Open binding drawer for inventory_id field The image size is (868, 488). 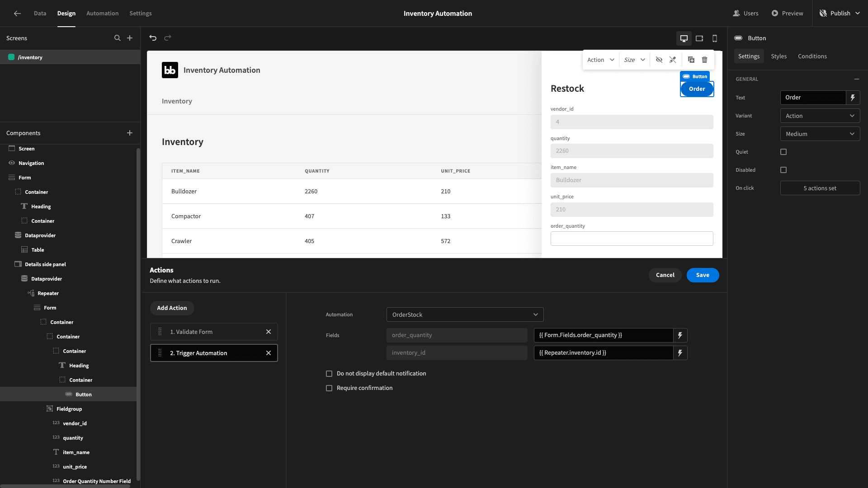tap(680, 353)
